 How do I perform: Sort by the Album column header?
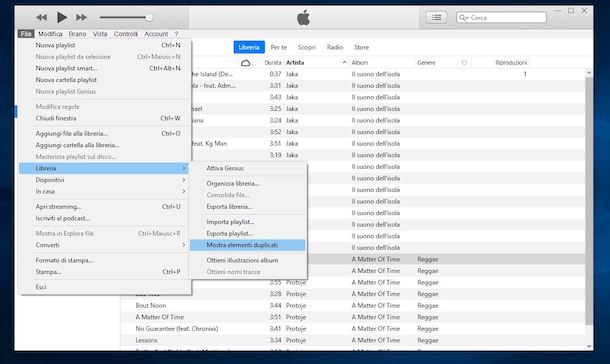pos(360,63)
